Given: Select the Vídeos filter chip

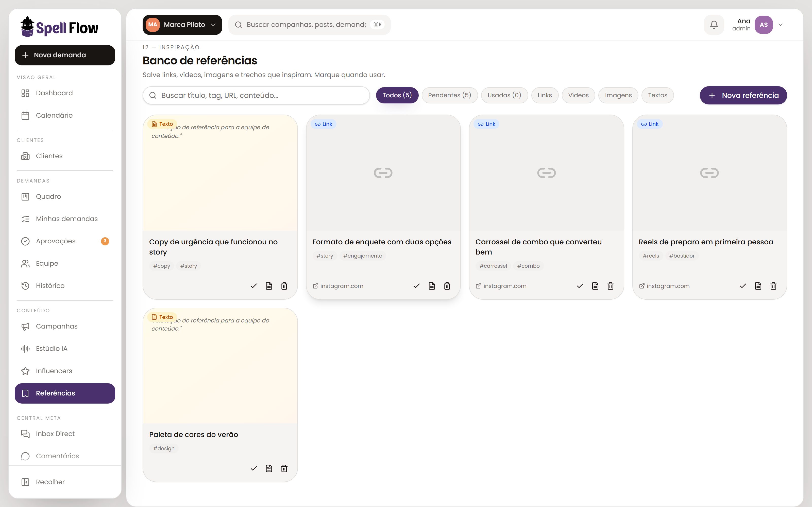Looking at the screenshot, I should click(x=578, y=95).
